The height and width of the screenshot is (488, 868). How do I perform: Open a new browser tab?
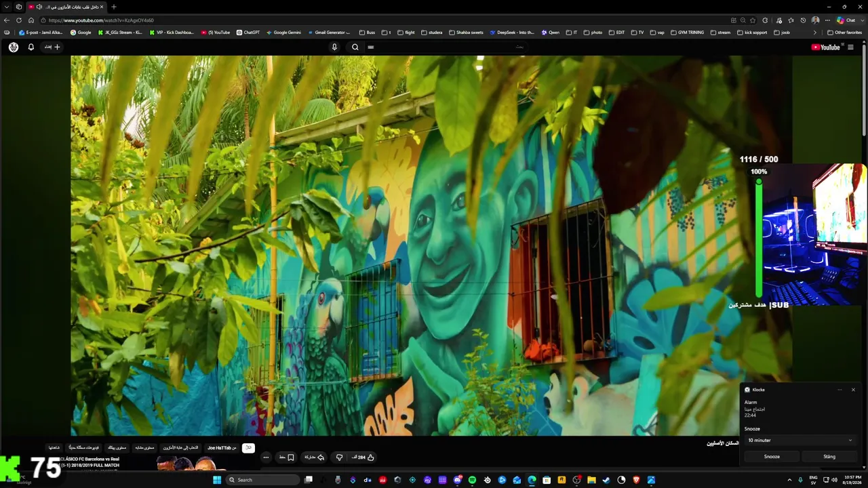coord(113,7)
